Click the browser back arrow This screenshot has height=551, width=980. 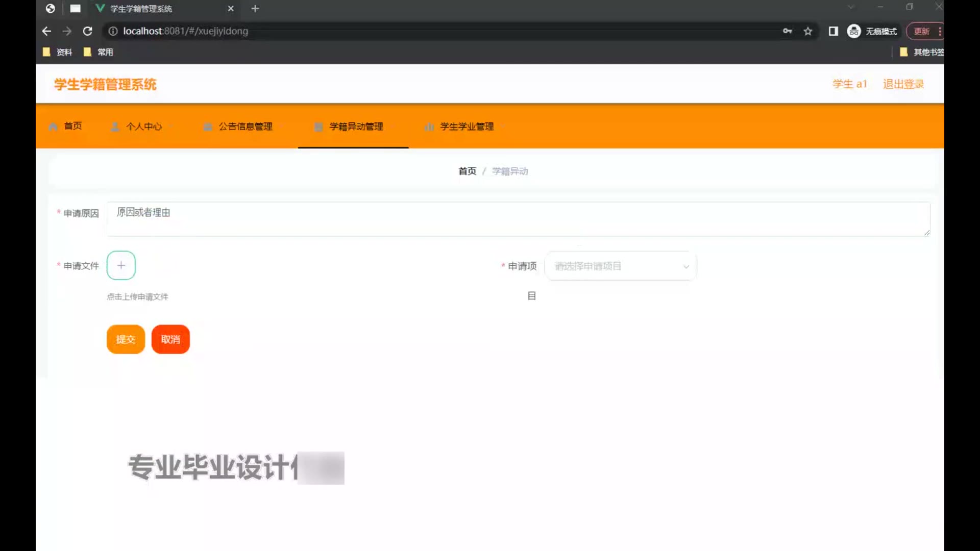46,31
